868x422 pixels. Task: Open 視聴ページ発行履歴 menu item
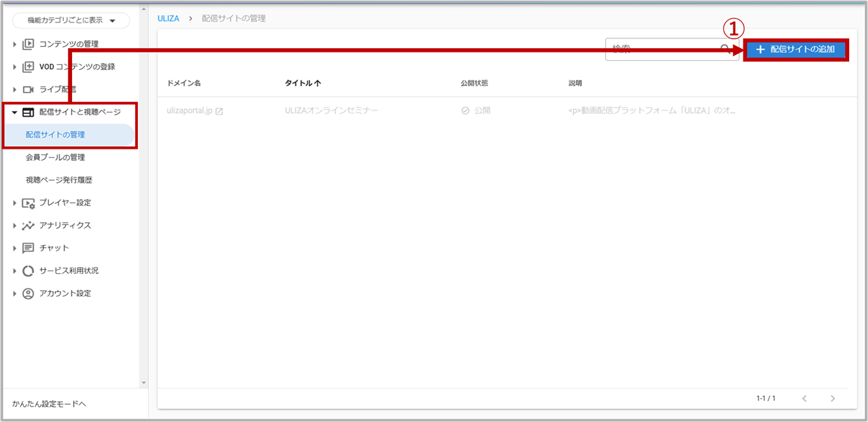[59, 180]
